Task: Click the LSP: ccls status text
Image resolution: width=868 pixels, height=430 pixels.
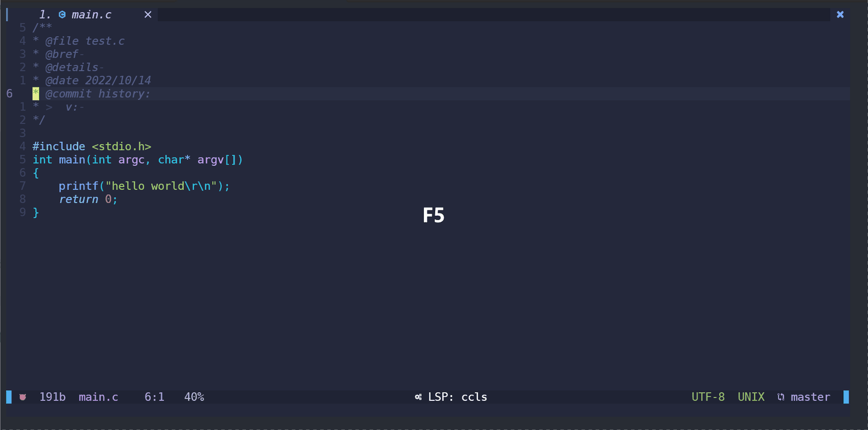Action: tap(458, 397)
